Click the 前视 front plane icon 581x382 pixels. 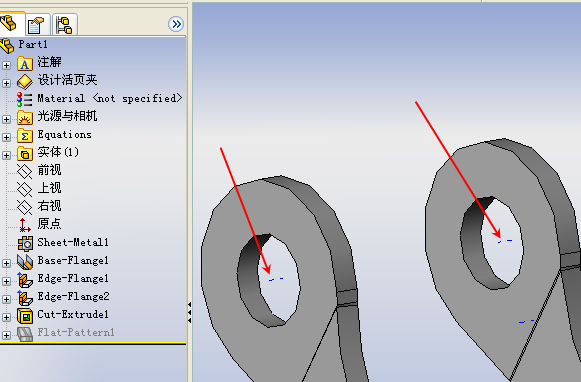25,171
